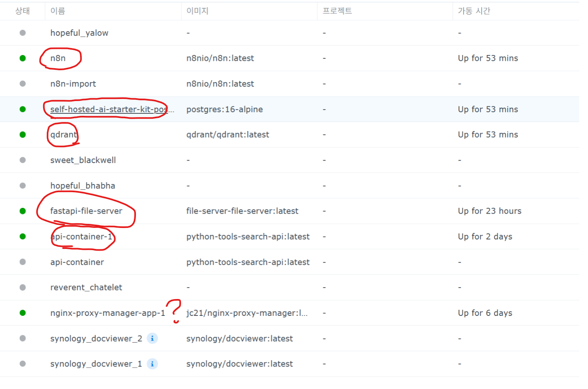Click the jc21/nginx-proxy-manager:l... image cell
Image resolution: width=588 pixels, height=389 pixels.
(x=247, y=313)
